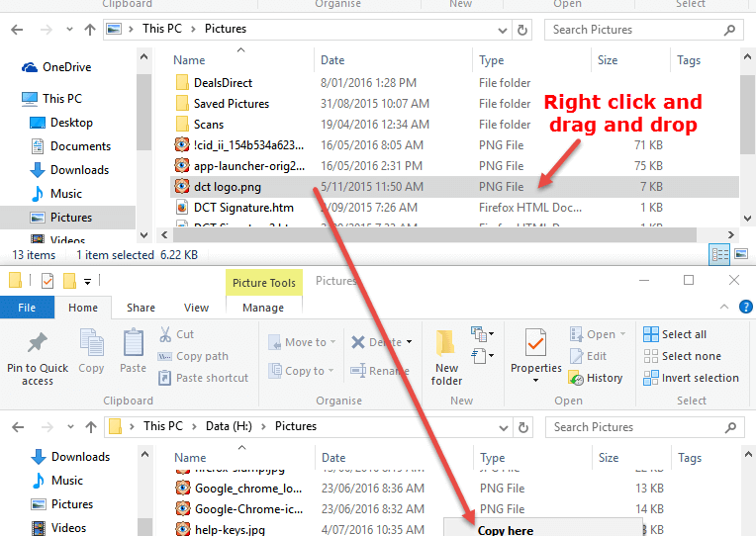Viewport: 756px width, 536px height.
Task: Open Desktop in the upper navigation pane
Action: click(x=60, y=123)
